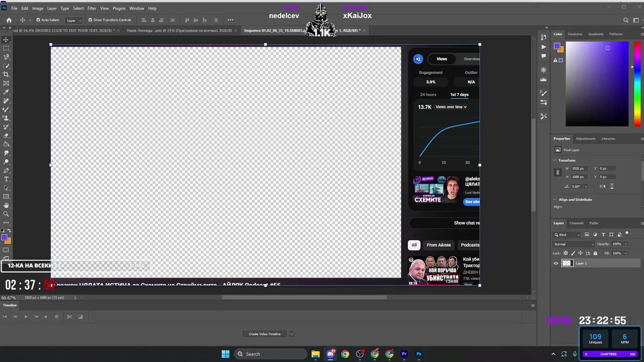Select the Path Selection tool
This screenshot has height=362, width=644.
[x=6, y=188]
